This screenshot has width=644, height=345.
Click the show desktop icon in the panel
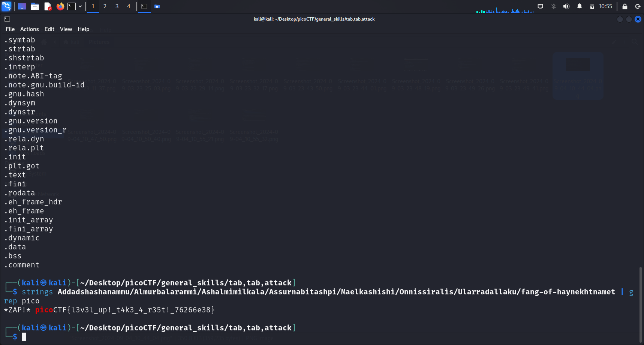click(22, 6)
